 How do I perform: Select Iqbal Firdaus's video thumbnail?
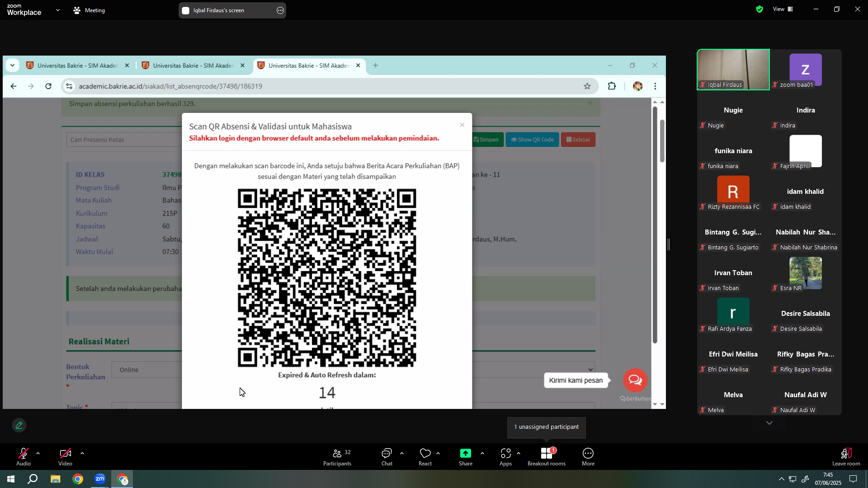pyautogui.click(x=733, y=70)
